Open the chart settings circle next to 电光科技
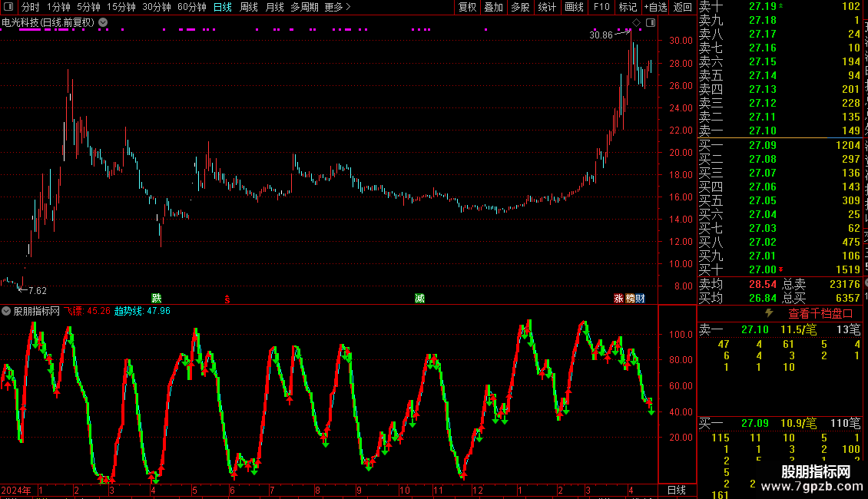Screen dimensions: 868x499 click(103, 23)
